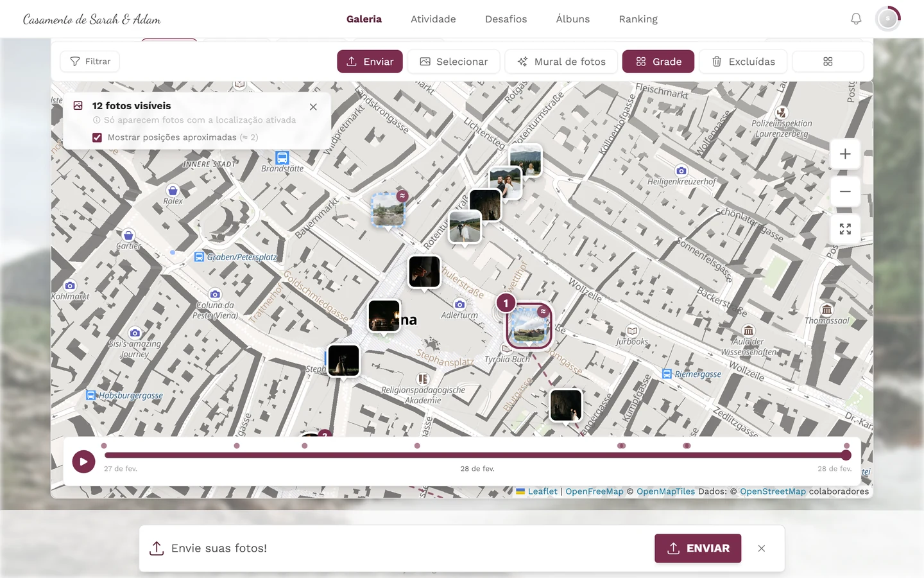
Task: View the Ranking tab
Action: tap(638, 19)
